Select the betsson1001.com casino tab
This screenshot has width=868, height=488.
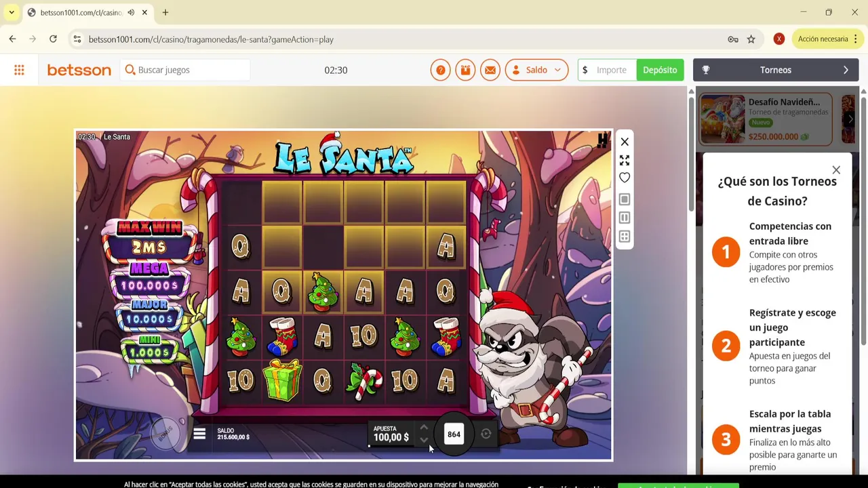tap(88, 12)
